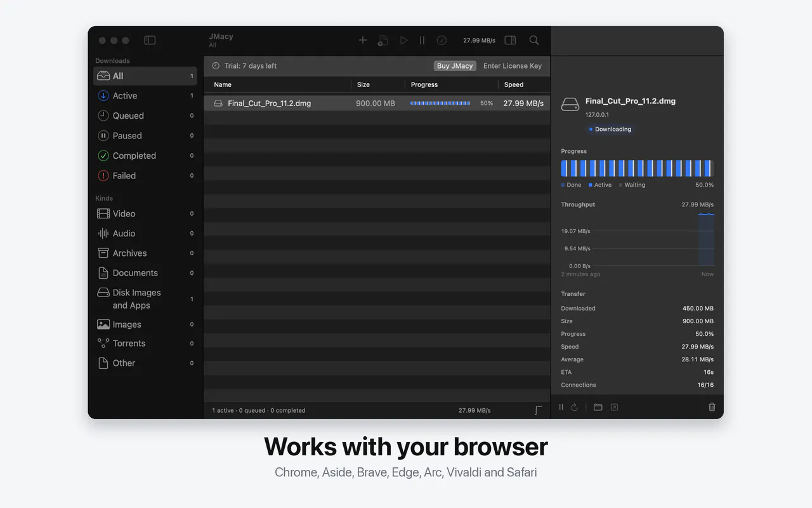
Task: Click the Enter License Key link
Action: [513, 66]
